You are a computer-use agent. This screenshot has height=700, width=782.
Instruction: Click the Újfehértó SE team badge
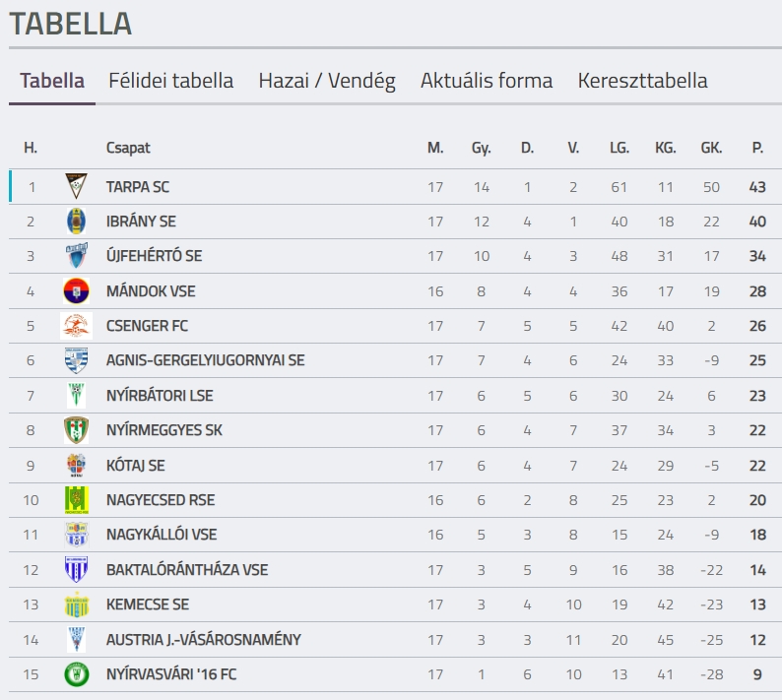pyautogui.click(x=76, y=256)
